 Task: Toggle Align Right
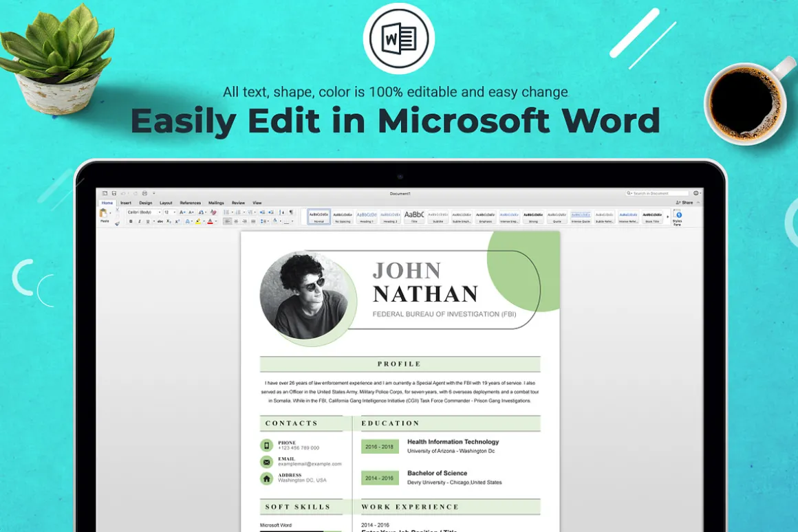click(x=244, y=221)
